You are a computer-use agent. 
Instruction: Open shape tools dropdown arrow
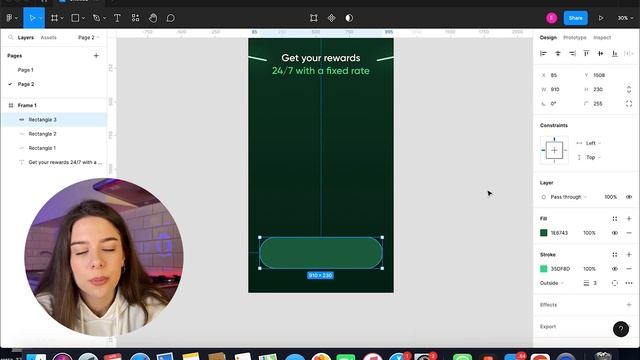click(x=83, y=18)
